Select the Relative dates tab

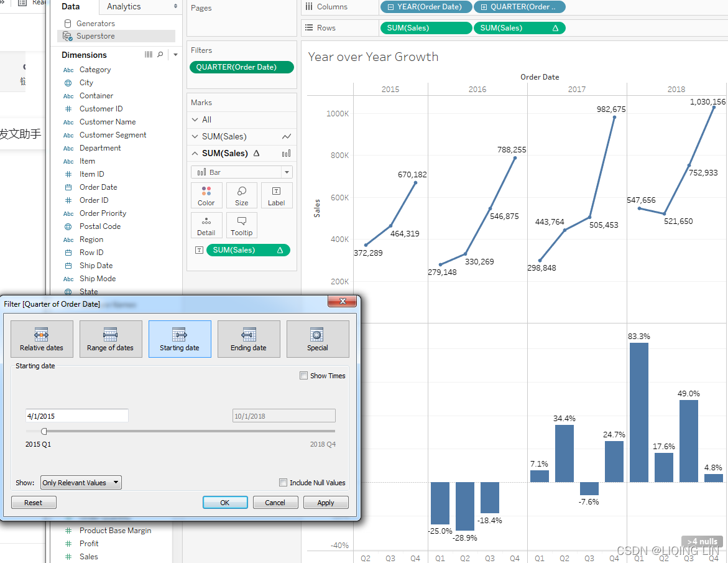coord(42,339)
